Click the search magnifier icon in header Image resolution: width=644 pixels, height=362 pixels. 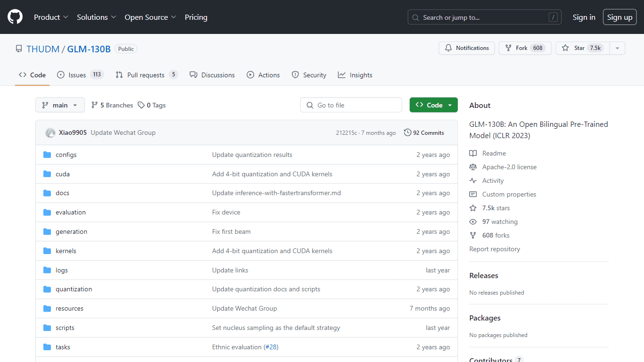[415, 17]
